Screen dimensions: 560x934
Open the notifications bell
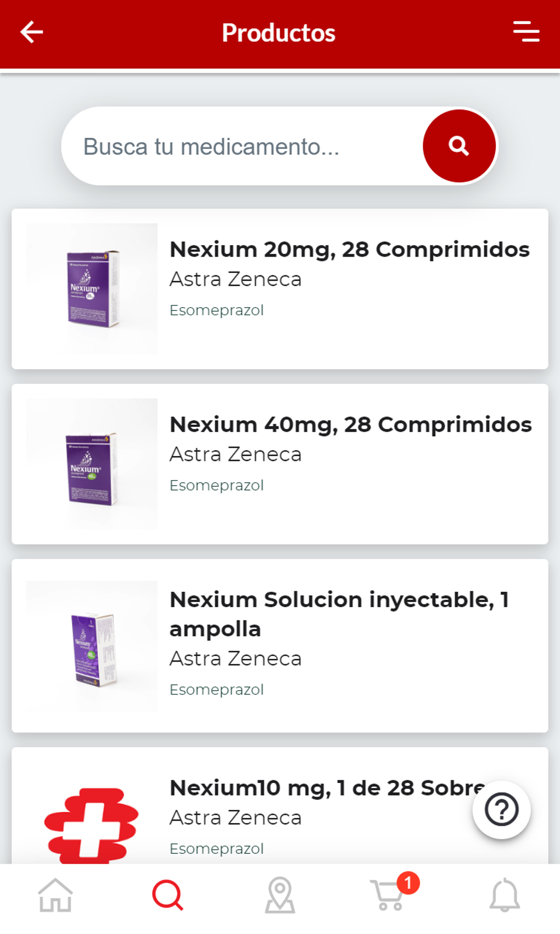pos(504,895)
